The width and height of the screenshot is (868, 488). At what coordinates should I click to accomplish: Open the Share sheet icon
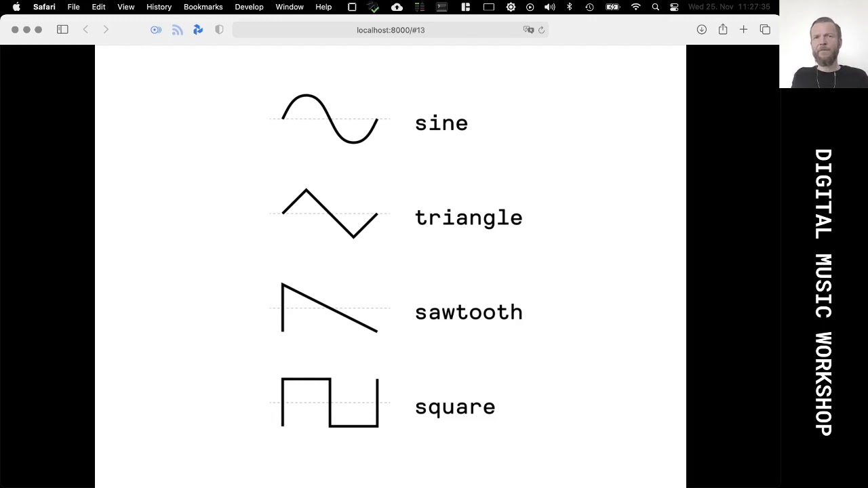pos(723,29)
